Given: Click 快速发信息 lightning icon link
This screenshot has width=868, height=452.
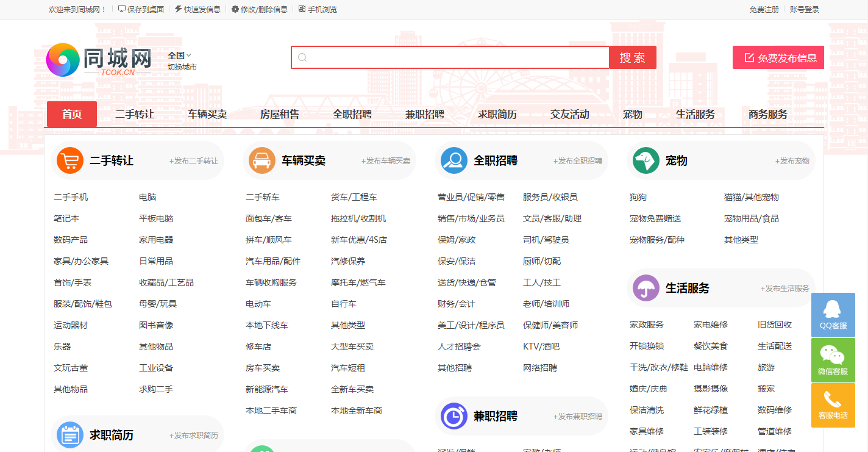Looking at the screenshot, I should point(197,9).
